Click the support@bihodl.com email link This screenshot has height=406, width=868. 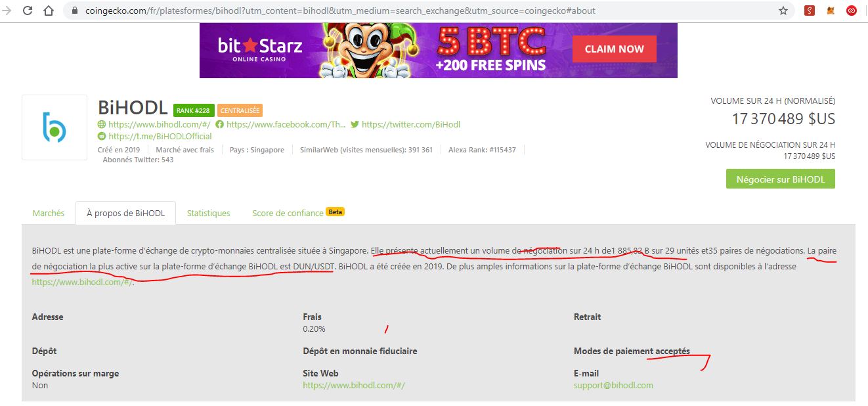613,385
